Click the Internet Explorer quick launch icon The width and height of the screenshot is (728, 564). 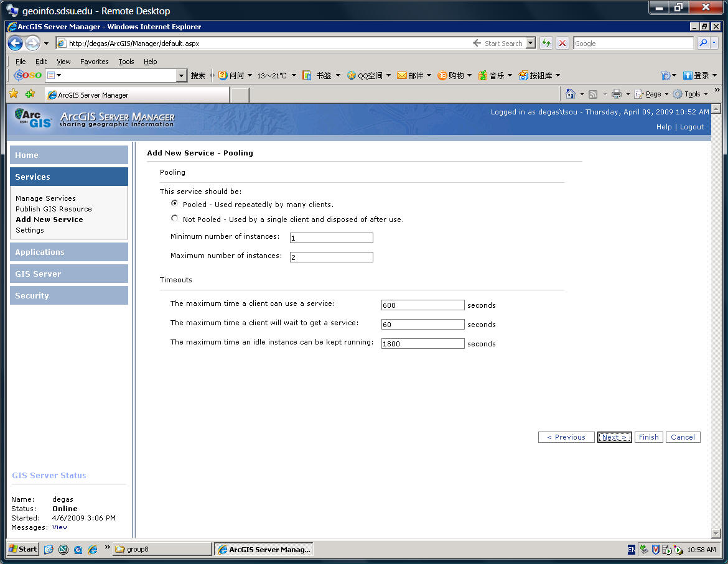tap(93, 550)
